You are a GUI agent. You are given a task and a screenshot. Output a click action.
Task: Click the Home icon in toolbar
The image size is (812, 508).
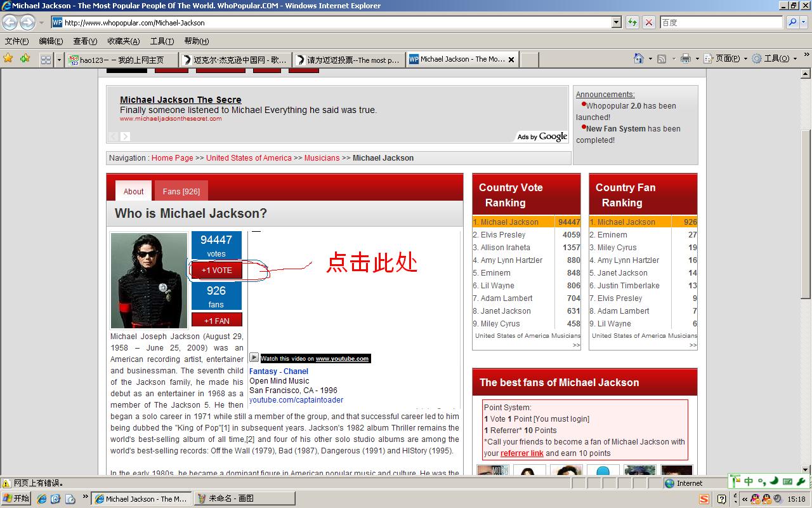tap(639, 58)
